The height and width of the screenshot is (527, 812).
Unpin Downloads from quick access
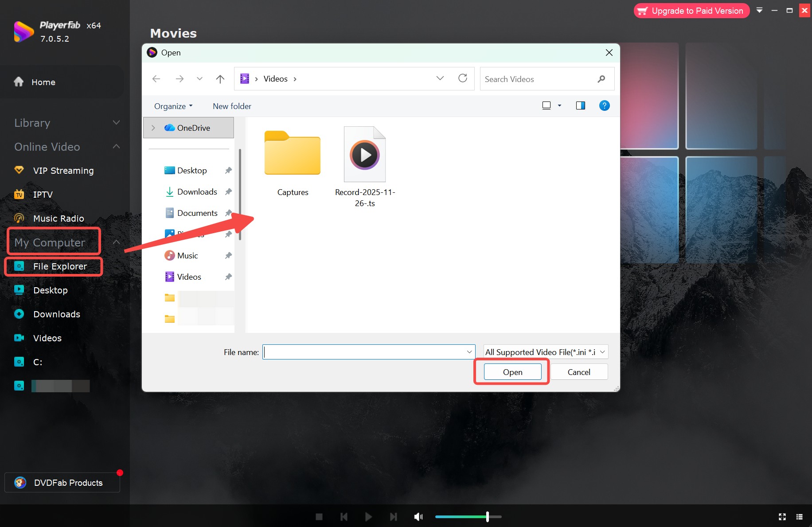(x=228, y=191)
